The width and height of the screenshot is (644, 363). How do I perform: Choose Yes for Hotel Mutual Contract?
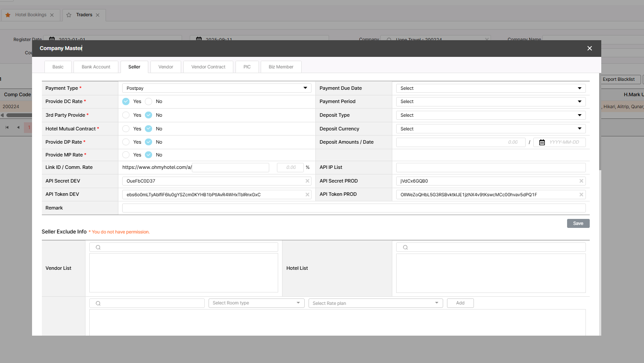[x=126, y=129]
